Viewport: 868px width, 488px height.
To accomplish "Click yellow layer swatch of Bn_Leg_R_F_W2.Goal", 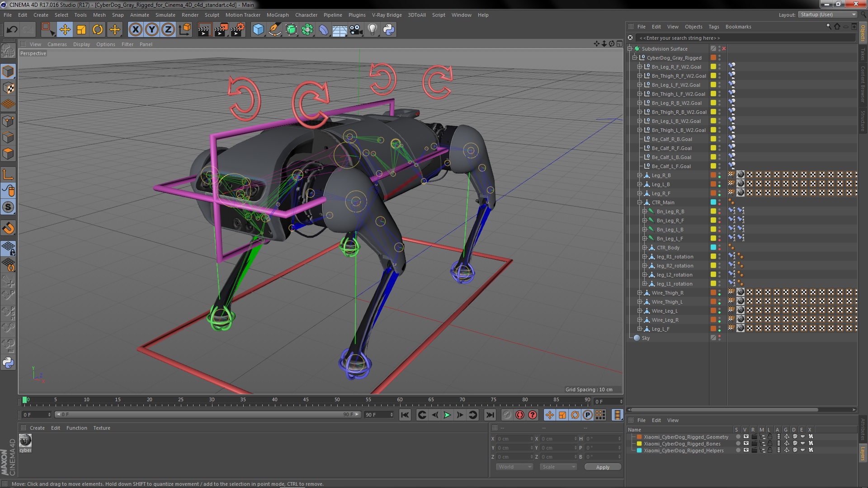I will click(x=713, y=67).
